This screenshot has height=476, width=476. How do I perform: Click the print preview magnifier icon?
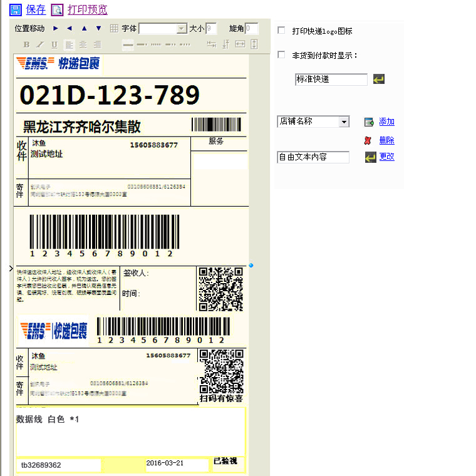tap(57, 9)
